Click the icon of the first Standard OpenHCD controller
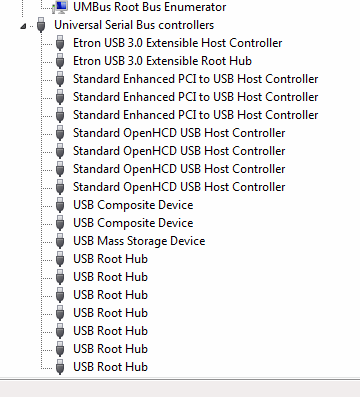Screen dimensions: 360x397 coord(60,133)
